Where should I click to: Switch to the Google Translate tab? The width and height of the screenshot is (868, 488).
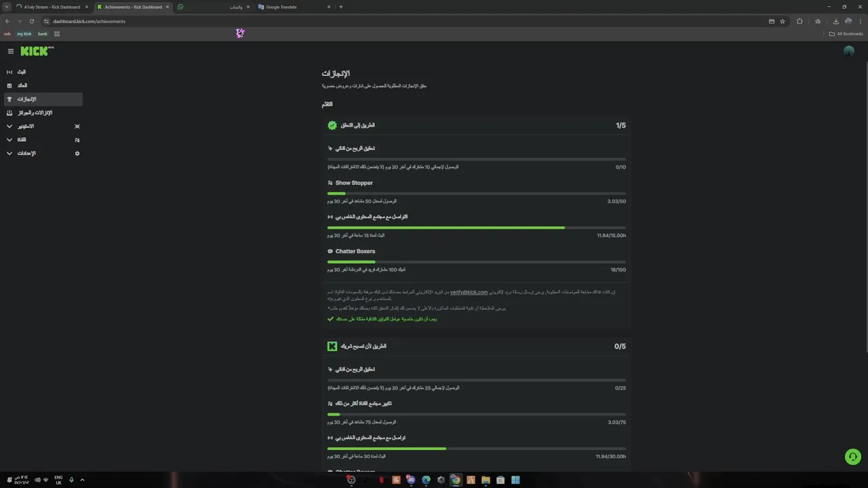pos(294,7)
